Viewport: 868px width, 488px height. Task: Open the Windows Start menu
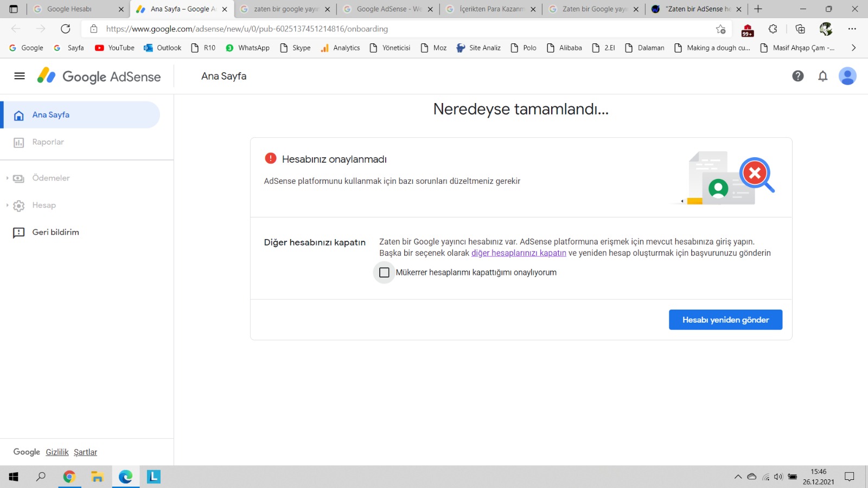click(x=14, y=477)
